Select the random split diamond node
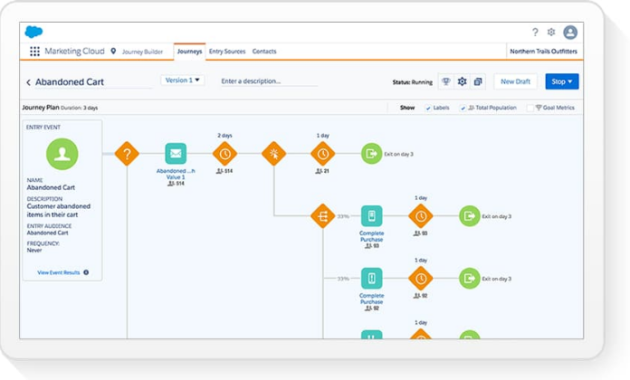The height and width of the screenshot is (380, 630). 323,216
